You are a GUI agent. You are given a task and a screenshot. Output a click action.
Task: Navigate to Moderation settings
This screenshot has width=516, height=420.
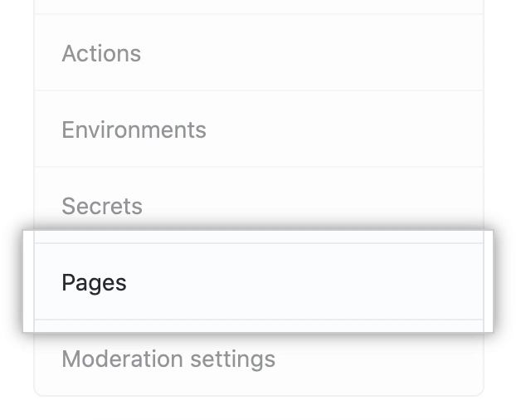pos(168,359)
